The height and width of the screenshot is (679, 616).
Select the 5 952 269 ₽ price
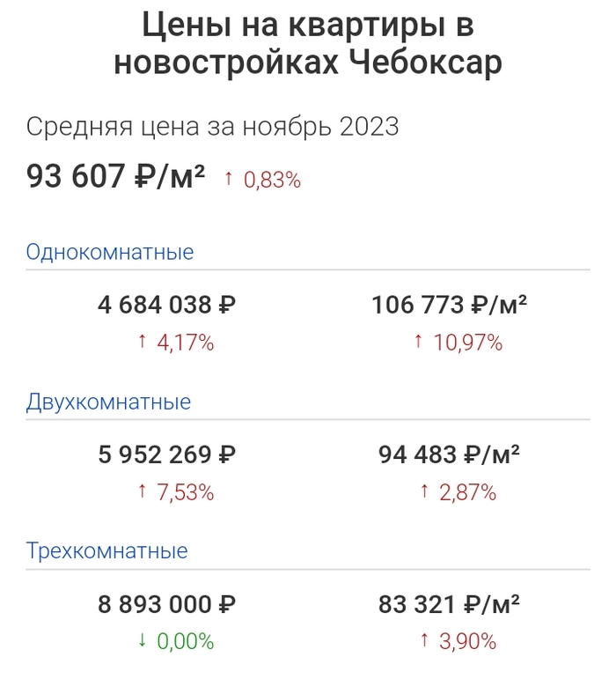click(167, 455)
